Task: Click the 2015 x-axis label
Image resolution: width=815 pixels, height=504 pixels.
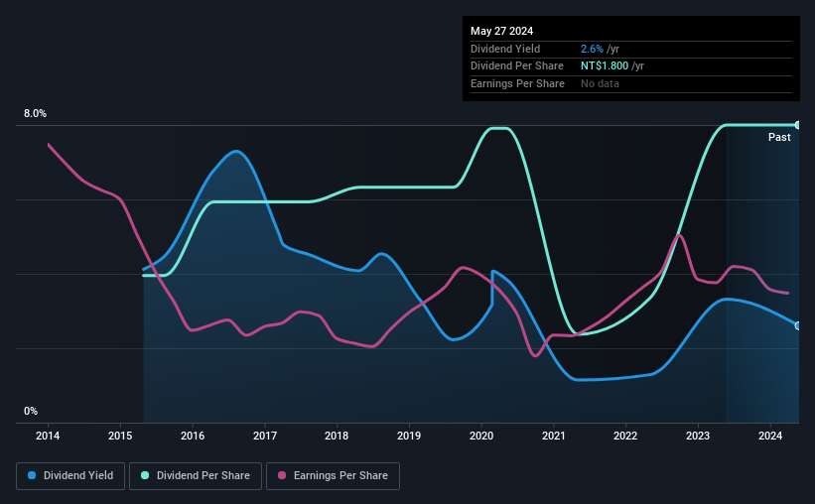Action: coord(120,436)
